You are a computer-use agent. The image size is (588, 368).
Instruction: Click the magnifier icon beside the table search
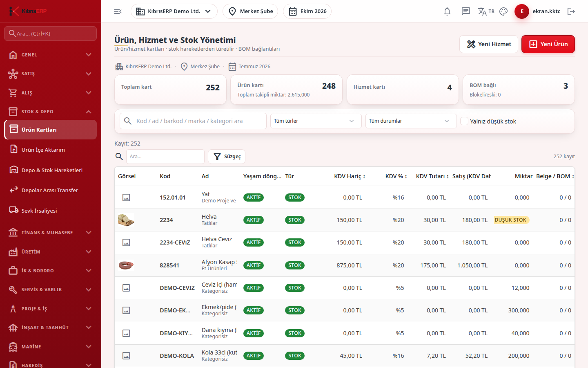[x=119, y=157]
